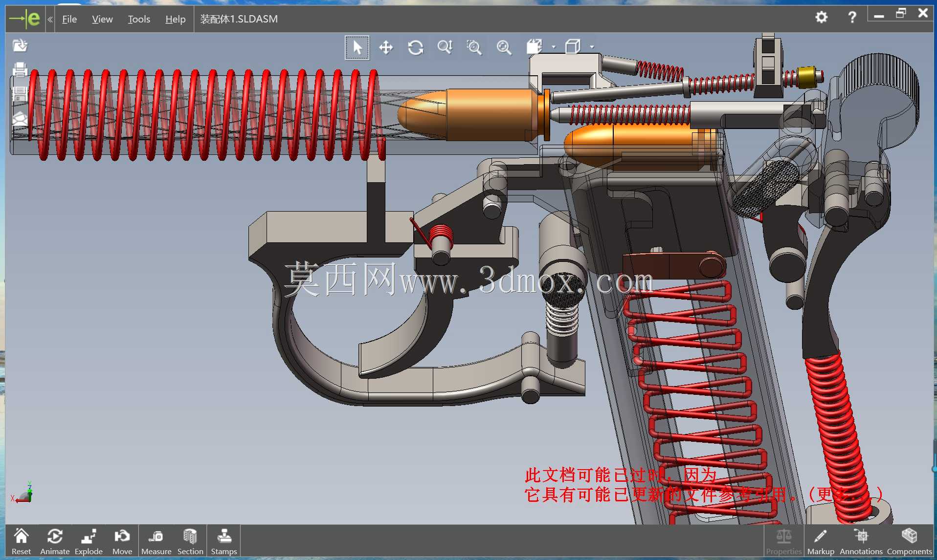The width and height of the screenshot is (937, 560).
Task: Start the Animate tool
Action: pos(55,541)
